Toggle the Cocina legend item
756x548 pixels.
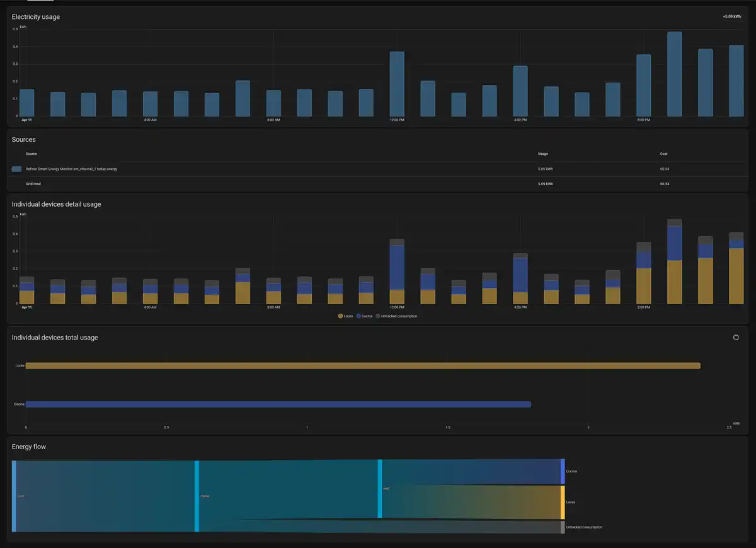click(365, 316)
